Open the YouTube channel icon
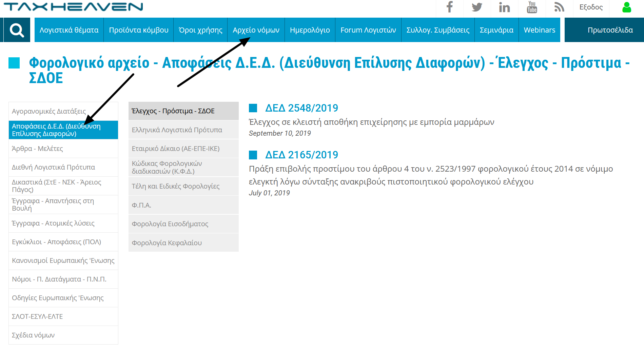The width and height of the screenshot is (644, 348). click(x=532, y=7)
